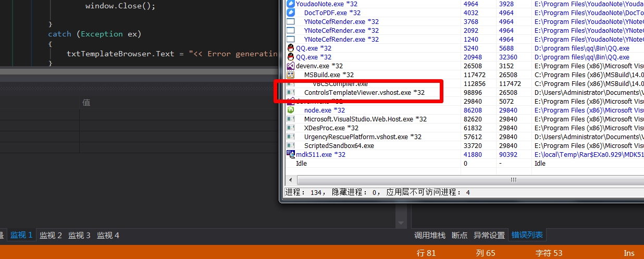
Task: Open the 异常设置 tab
Action: coord(489,235)
